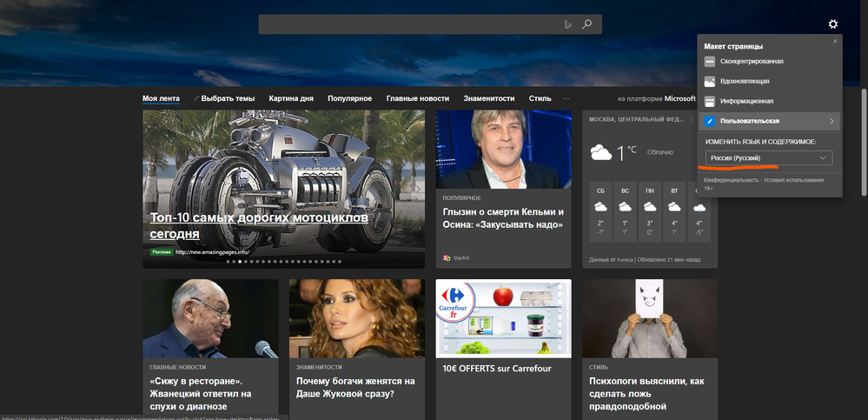This screenshot has width=868, height=420.
Task: Open the Глызин article photo
Action: click(503, 150)
